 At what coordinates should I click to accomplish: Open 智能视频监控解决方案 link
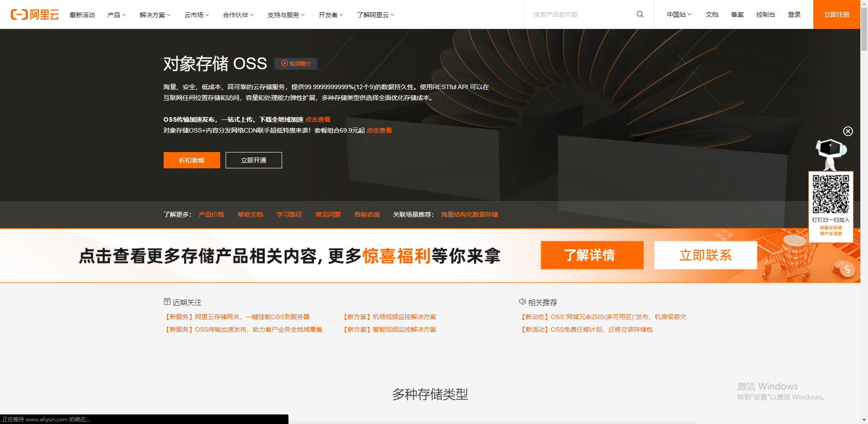pyautogui.click(x=389, y=329)
